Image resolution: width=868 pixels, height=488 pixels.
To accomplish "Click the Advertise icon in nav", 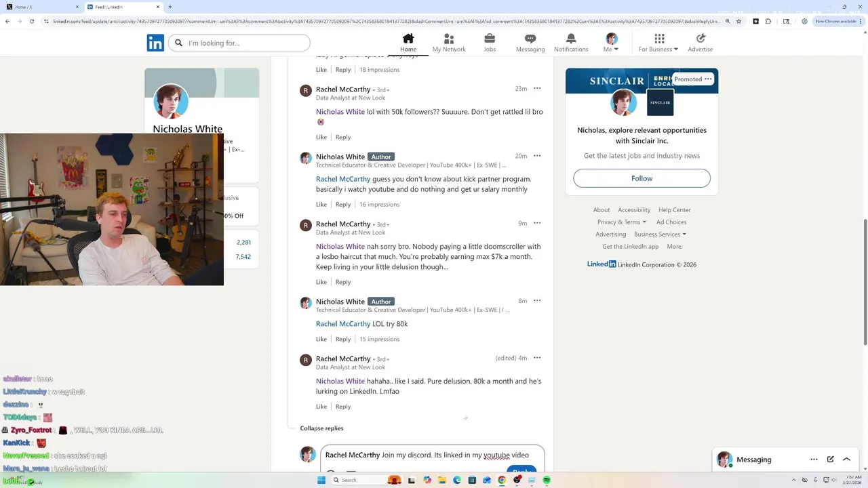I will (701, 39).
